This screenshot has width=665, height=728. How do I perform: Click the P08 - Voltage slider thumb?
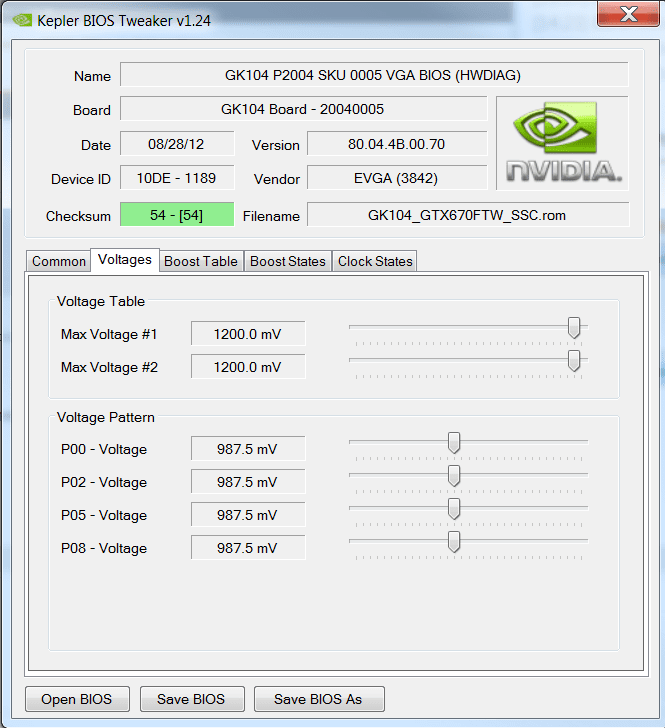click(454, 541)
